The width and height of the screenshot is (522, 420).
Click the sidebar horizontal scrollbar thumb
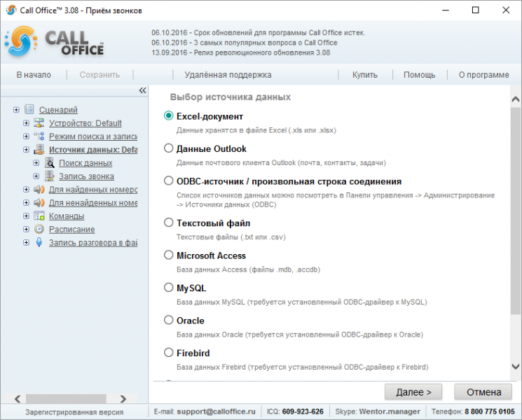(66, 398)
